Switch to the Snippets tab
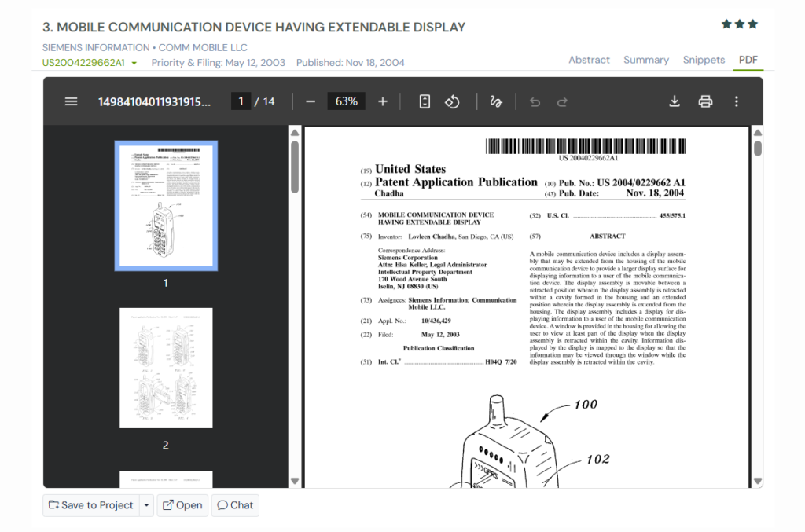 click(x=704, y=59)
